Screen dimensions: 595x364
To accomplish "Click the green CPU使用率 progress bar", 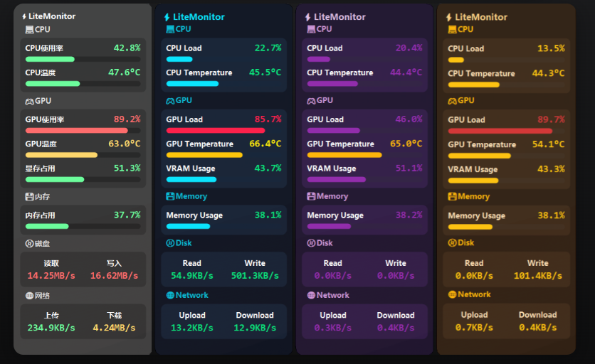I will [83, 59].
